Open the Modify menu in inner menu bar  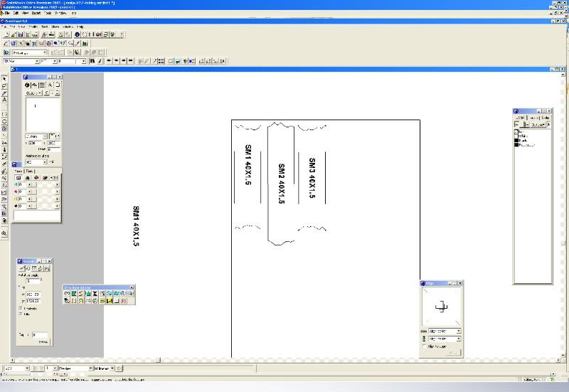click(33, 26)
